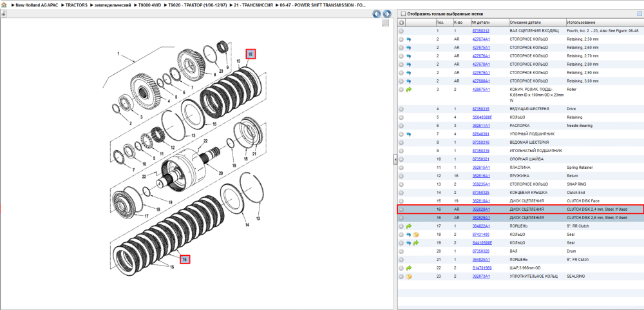
Task: Click the box icon for 87431400
Action: coord(415,235)
